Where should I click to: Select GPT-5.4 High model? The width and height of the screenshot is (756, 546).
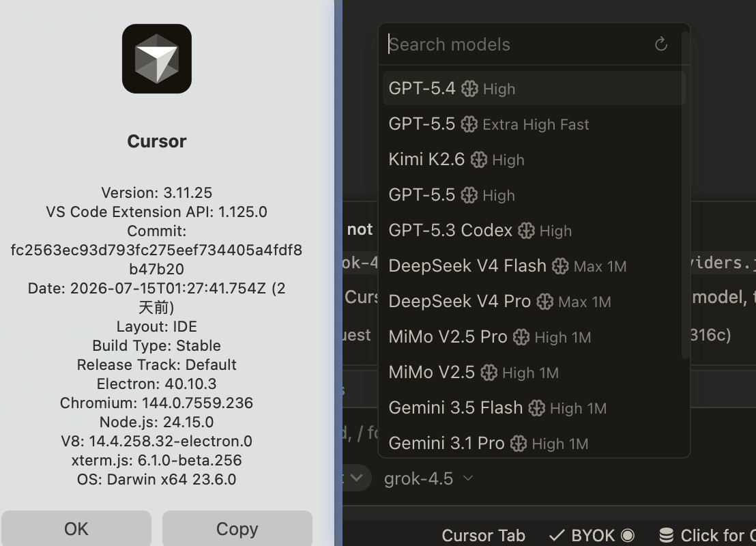(534, 89)
